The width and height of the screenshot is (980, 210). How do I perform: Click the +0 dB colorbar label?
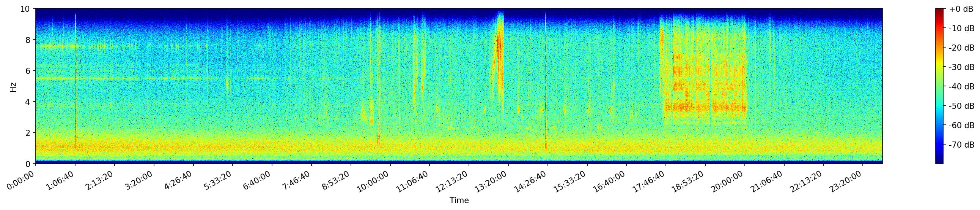click(x=961, y=9)
